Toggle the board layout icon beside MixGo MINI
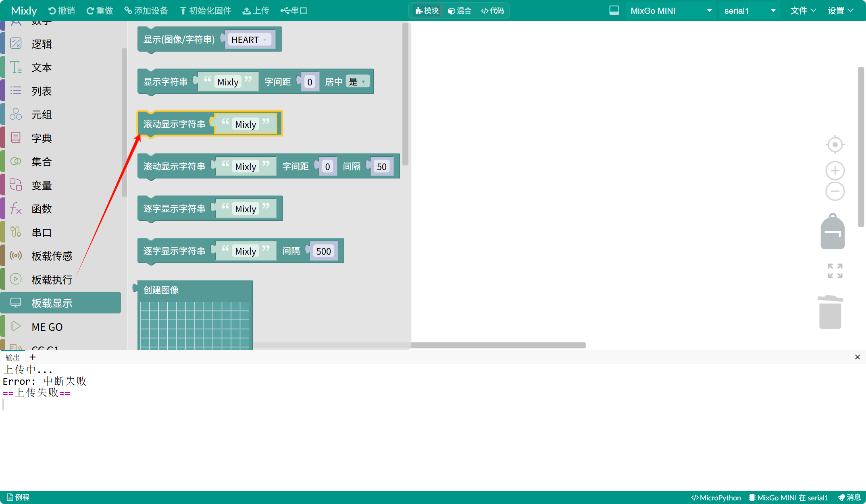Image resolution: width=866 pixels, height=504 pixels. (614, 10)
